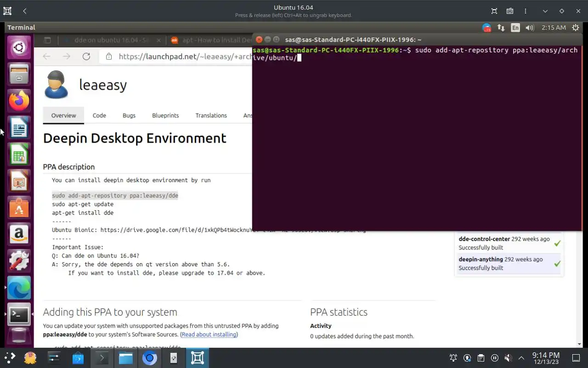Image resolution: width=588 pixels, height=368 pixels.
Task: Open the session gear menu in Ubuntu panel
Action: point(575,28)
